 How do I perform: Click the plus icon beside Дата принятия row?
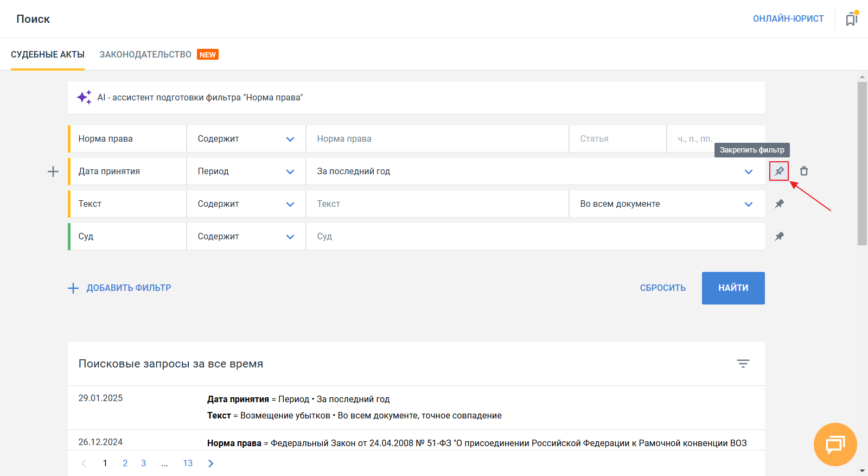[x=53, y=172]
